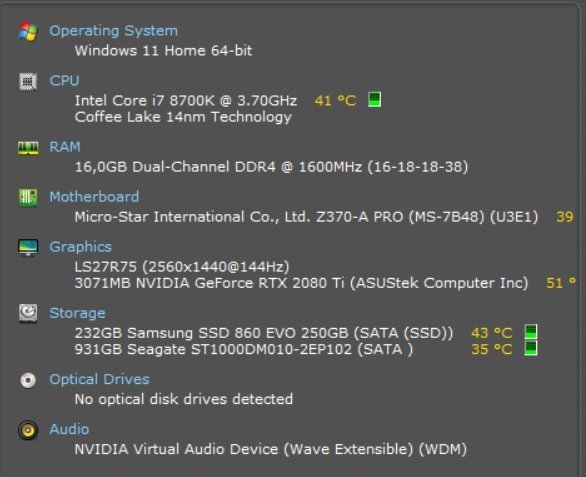Click the green RAM stick icon
This screenshot has width=586, height=477.
28,148
